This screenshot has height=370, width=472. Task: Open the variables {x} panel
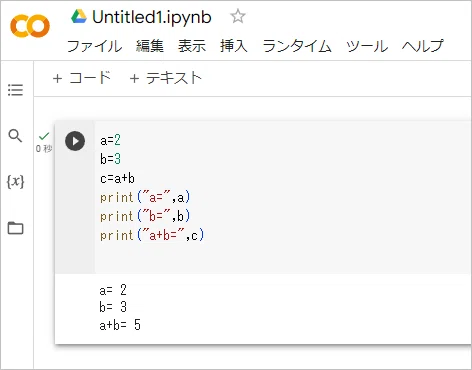[x=15, y=182]
